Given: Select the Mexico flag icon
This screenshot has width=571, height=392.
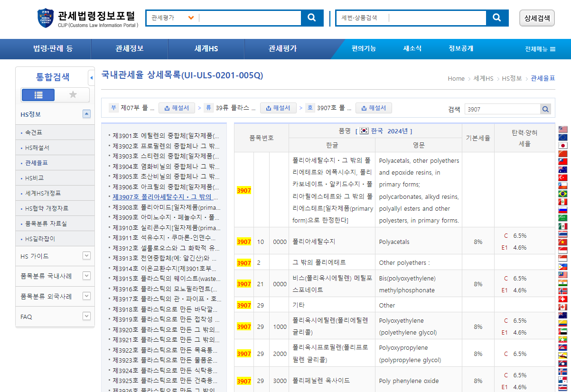Looking at the screenshot, I should [563, 226].
